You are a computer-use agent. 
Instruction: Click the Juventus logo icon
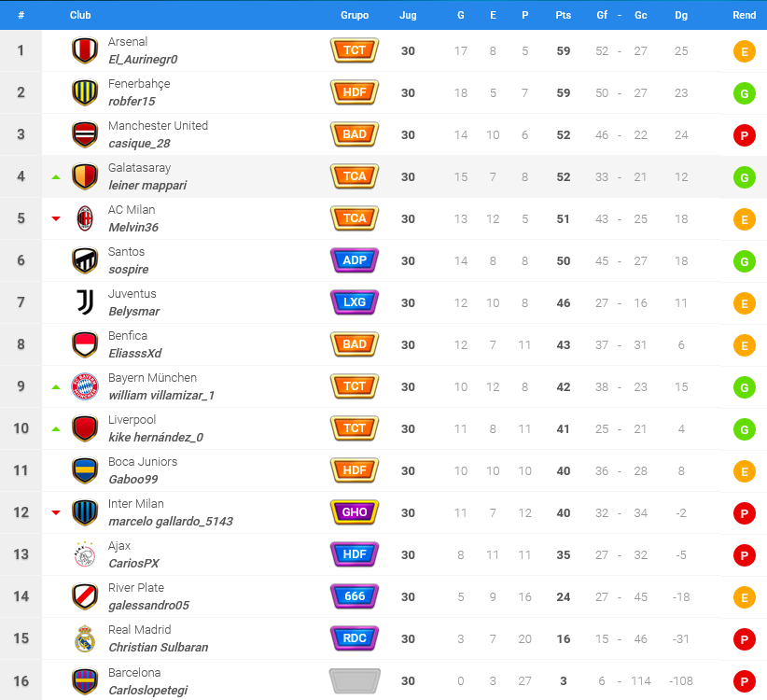coord(85,302)
